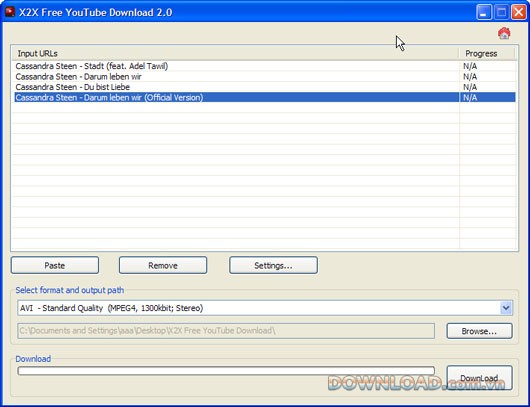Click the X2X app icon in title bar
Image resolution: width=530 pixels, height=407 pixels.
(x=10, y=12)
